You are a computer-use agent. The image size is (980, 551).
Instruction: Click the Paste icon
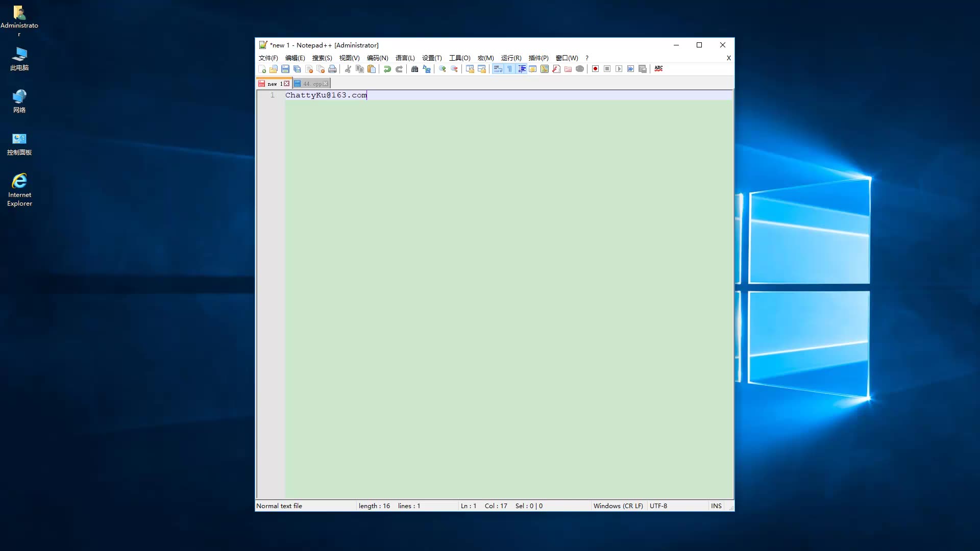pos(372,69)
